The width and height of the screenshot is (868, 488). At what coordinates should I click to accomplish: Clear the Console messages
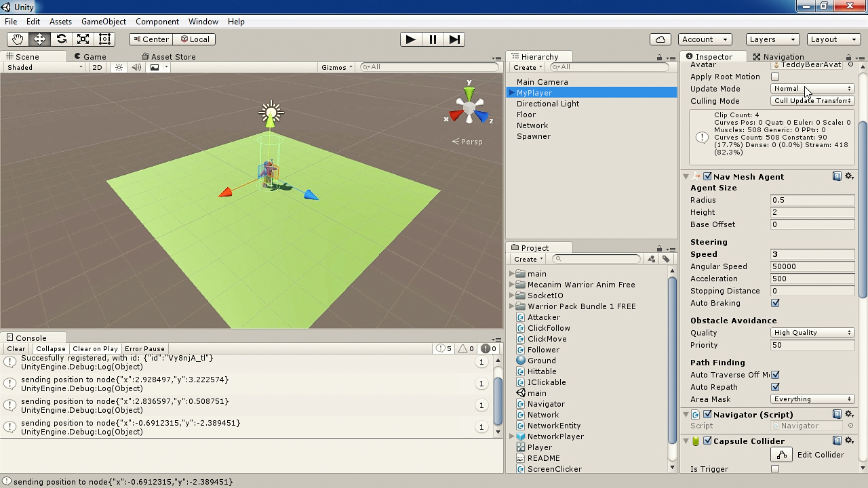pos(16,348)
